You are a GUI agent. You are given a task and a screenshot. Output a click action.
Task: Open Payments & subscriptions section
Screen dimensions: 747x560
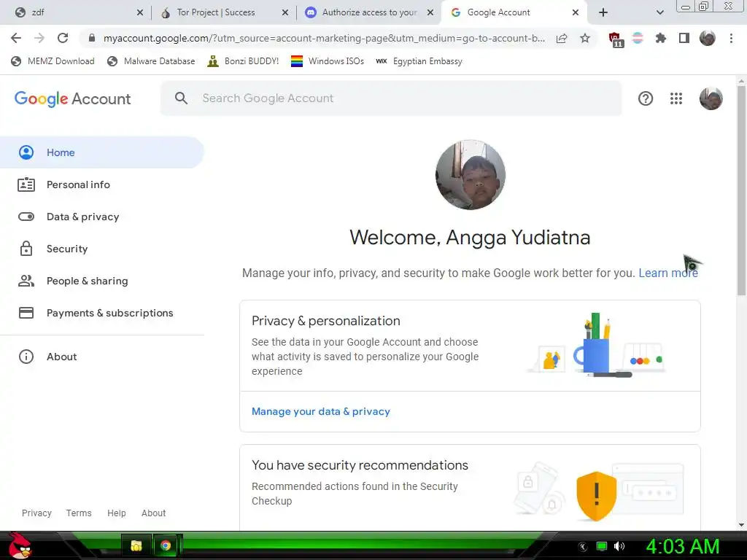click(x=102, y=313)
